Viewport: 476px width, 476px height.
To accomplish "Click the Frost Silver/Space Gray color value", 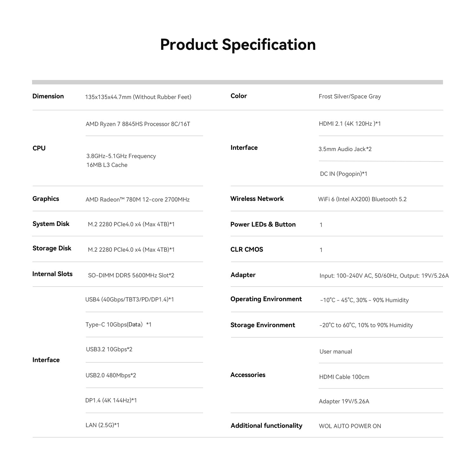I will 350,96.
